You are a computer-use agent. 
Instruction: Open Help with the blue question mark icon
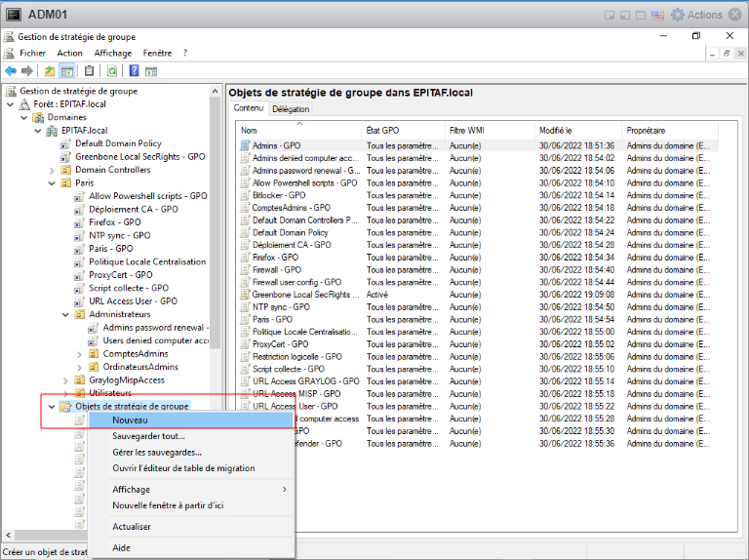coord(134,71)
